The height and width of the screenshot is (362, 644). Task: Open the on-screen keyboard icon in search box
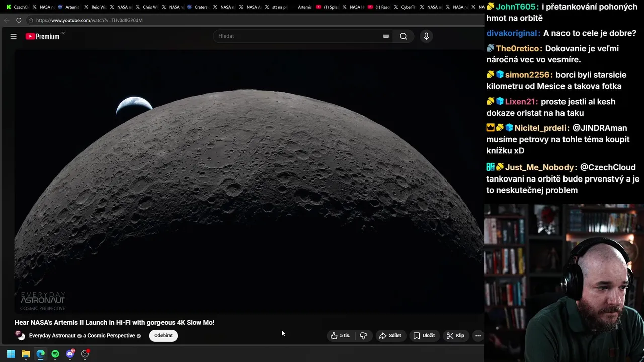(386, 36)
